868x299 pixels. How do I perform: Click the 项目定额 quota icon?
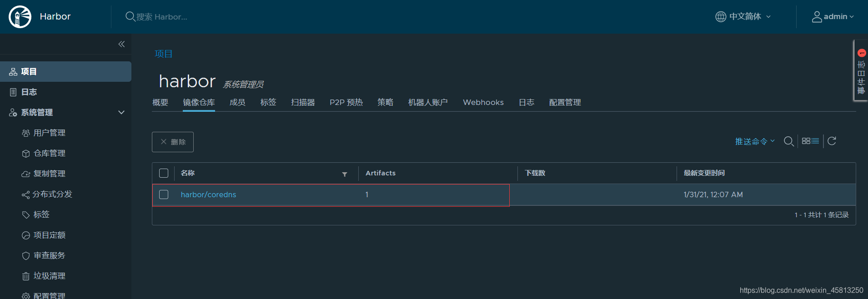pyautogui.click(x=26, y=235)
